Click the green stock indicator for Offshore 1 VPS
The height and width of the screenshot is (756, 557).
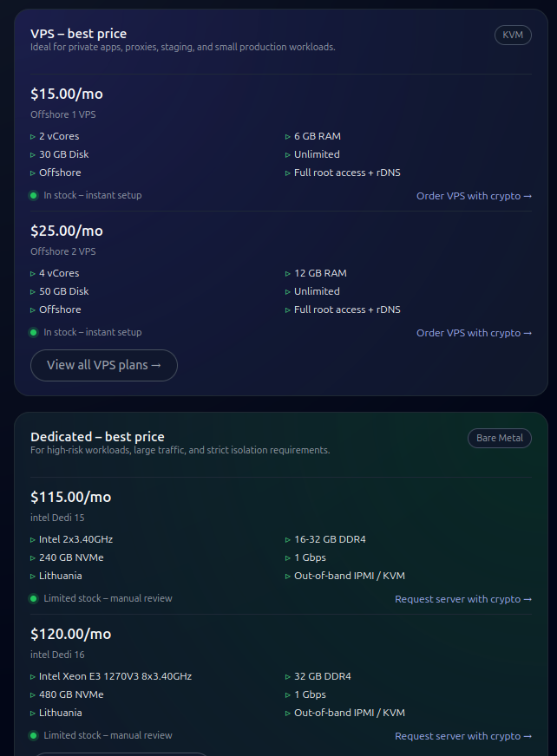click(33, 195)
